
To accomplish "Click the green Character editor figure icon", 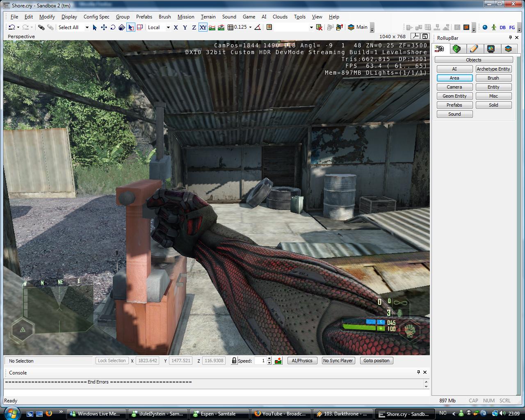I will [x=494, y=27].
